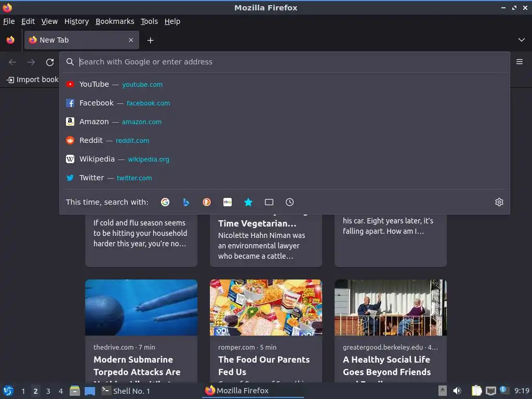This screenshot has width=532, height=399.
Task: Open the Reddit suggestion
Action: point(284,140)
